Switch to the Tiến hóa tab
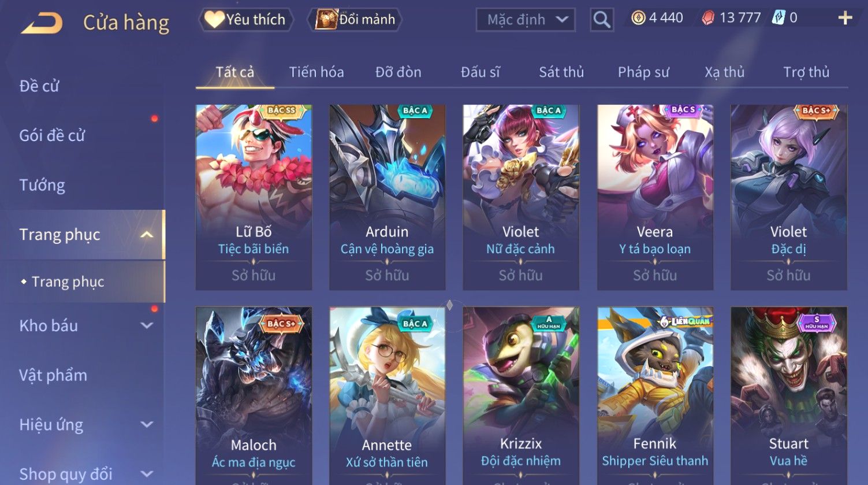868x485 pixels. (316, 72)
